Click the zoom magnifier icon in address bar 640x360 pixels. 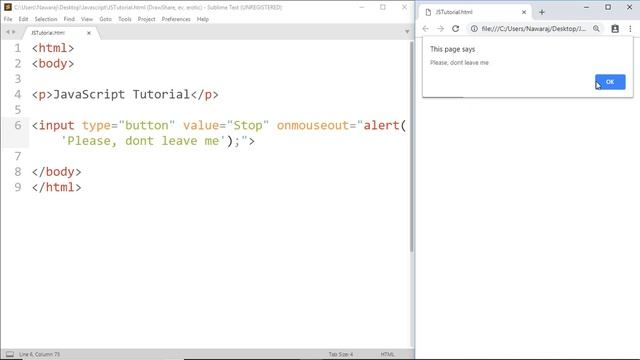click(596, 29)
